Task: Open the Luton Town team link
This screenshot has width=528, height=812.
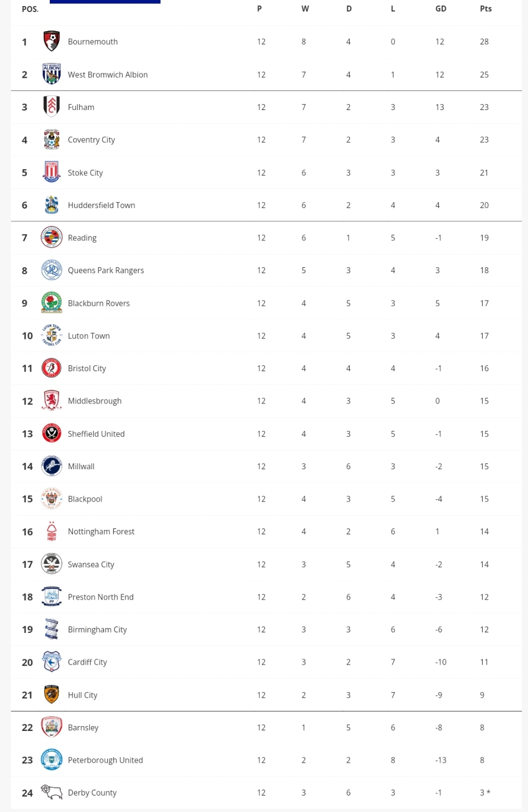Action: pyautogui.click(x=89, y=336)
